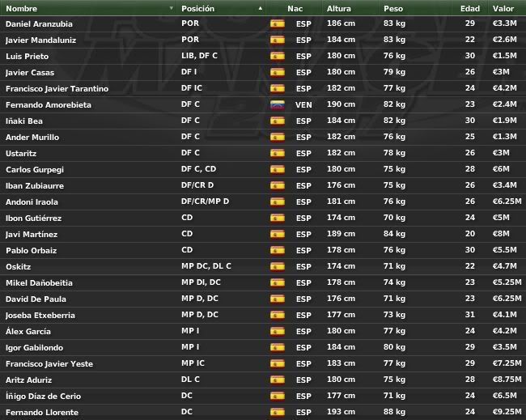Click value €9.25M for Fernando Llorente
The width and height of the screenshot is (526, 420).
click(x=507, y=412)
